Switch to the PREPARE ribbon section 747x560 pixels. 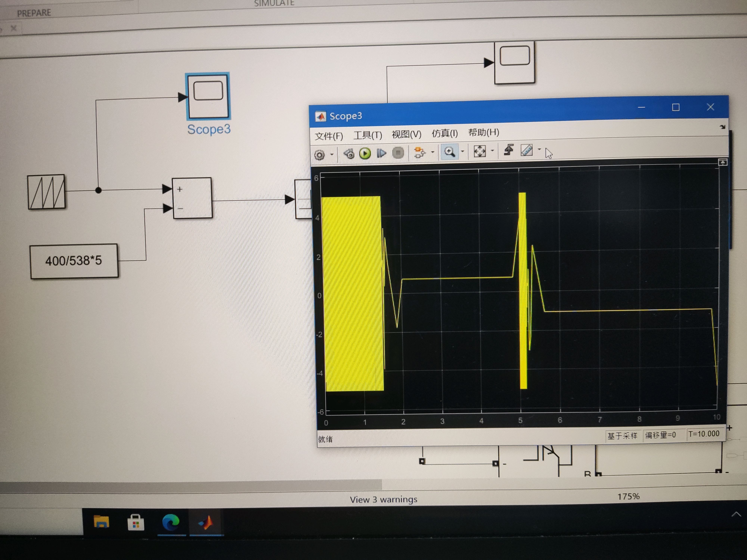pos(34,13)
